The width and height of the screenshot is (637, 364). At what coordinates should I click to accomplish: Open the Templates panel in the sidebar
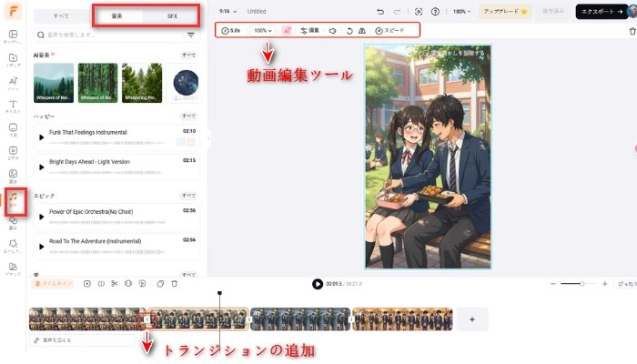[13, 36]
